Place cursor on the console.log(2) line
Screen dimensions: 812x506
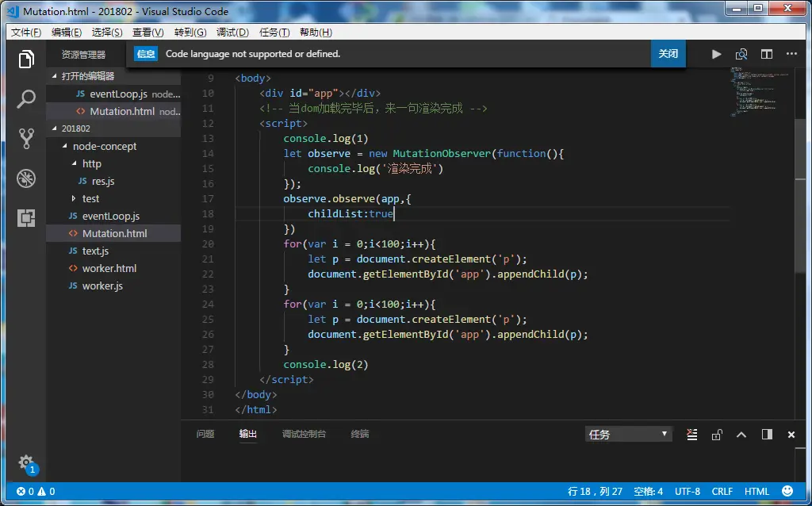pyautogui.click(x=326, y=365)
